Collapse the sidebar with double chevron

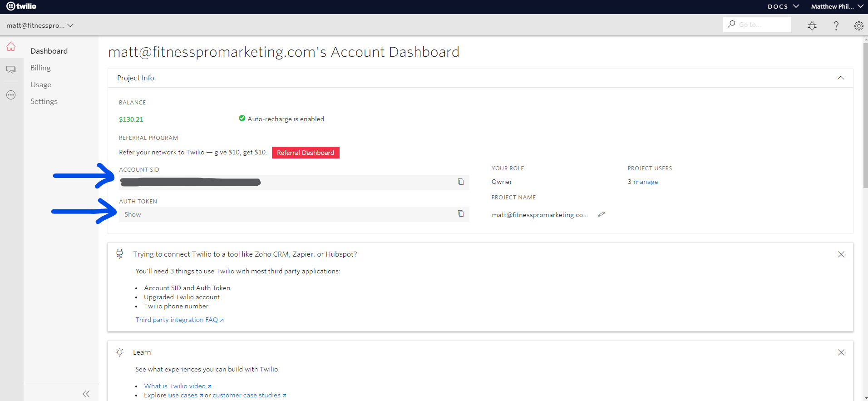coord(86,394)
